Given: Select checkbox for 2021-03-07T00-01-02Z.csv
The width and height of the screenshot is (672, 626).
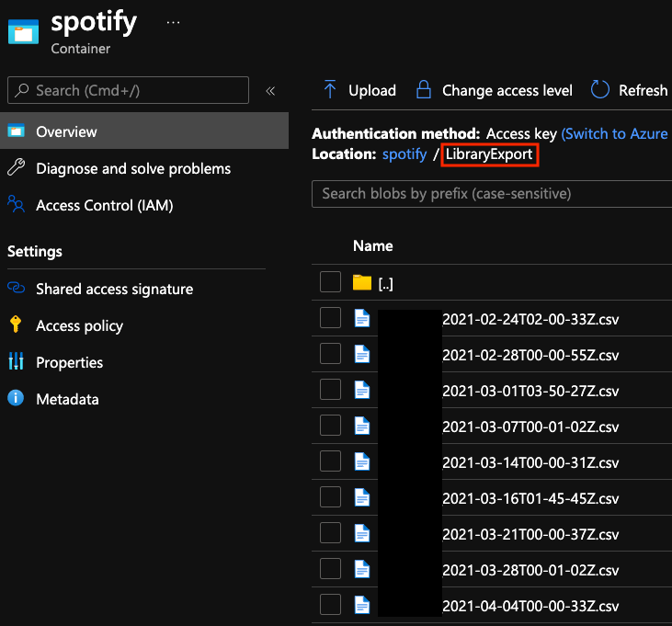Looking at the screenshot, I should click(330, 426).
